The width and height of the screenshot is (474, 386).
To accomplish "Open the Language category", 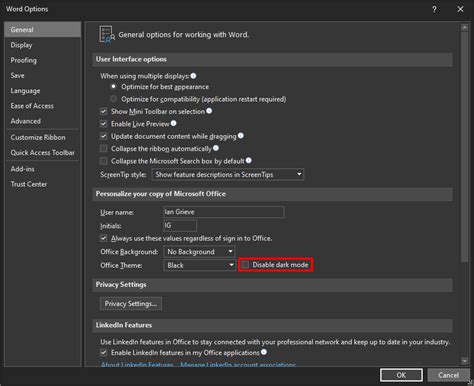I will [43, 91].
